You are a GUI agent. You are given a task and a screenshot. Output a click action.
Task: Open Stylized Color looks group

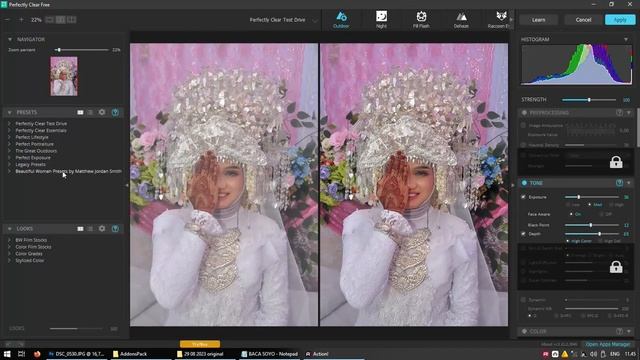click(x=29, y=260)
